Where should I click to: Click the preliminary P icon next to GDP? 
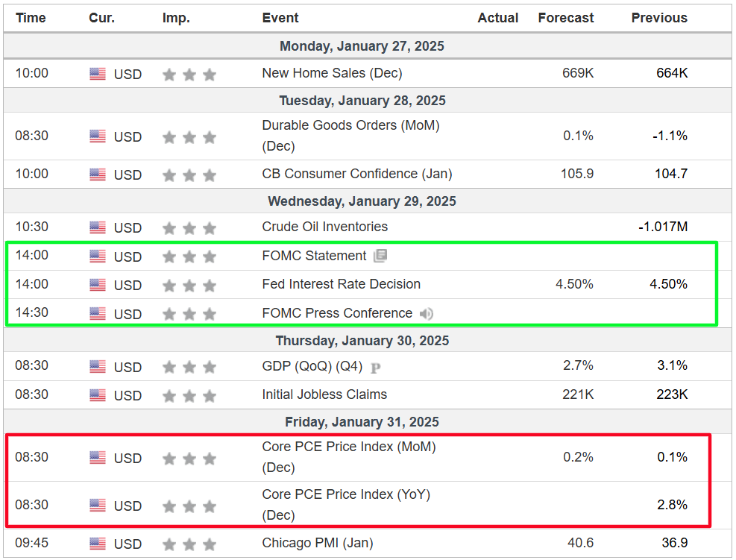coord(375,367)
